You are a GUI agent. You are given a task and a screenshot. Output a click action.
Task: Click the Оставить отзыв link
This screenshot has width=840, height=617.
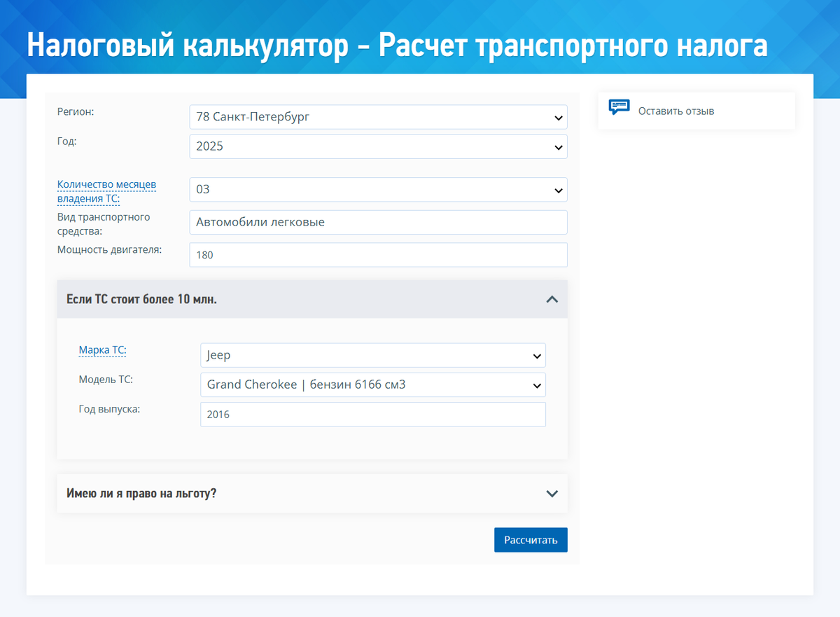(676, 111)
